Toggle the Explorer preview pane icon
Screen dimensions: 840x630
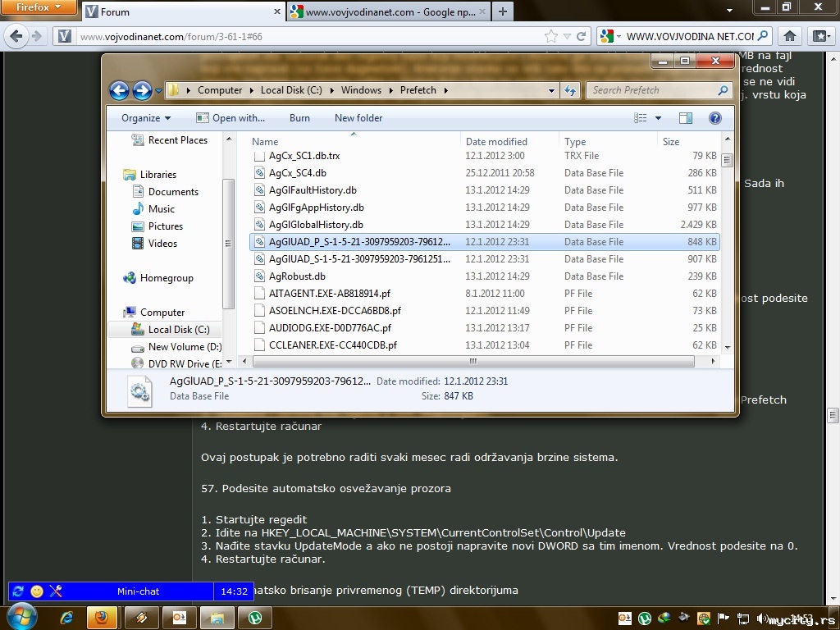coord(685,118)
